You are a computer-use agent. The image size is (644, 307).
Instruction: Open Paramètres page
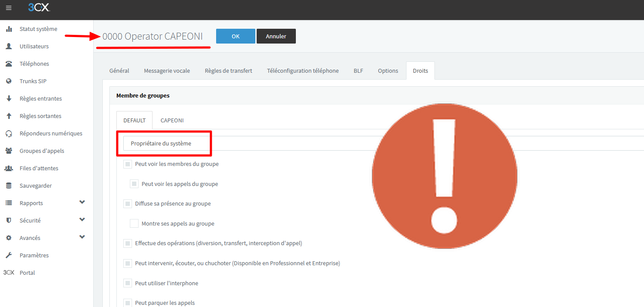pyautogui.click(x=34, y=256)
